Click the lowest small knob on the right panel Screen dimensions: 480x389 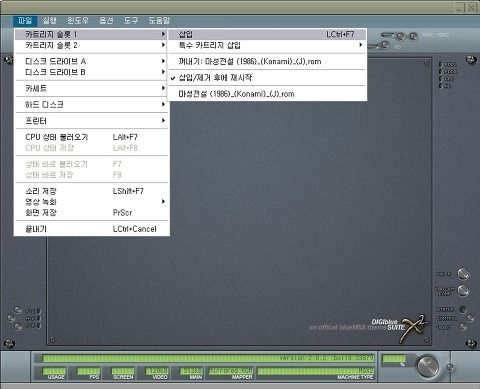point(463,327)
